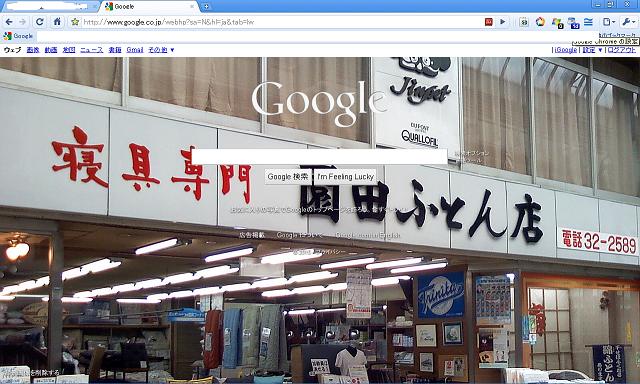Open the Gmail link in navigation bar

click(135, 50)
